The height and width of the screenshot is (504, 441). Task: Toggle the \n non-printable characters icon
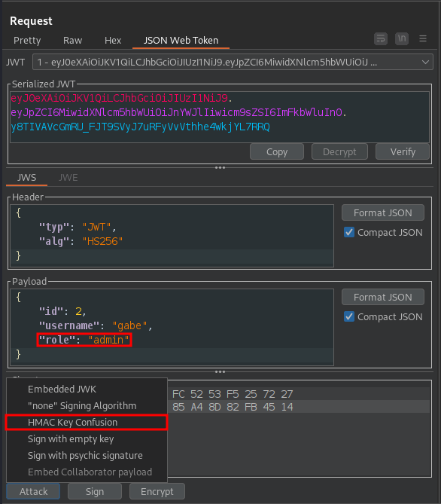coord(402,39)
